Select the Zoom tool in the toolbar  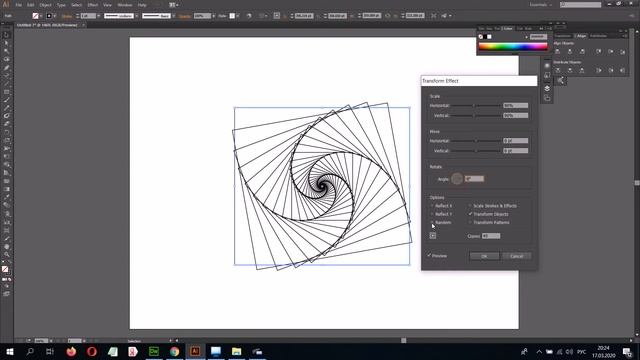[6, 255]
